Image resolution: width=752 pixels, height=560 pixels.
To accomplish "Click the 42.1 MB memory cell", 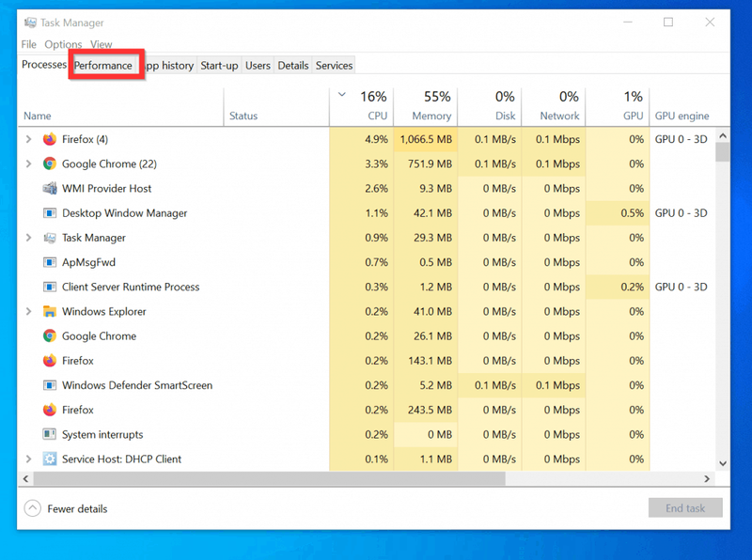I will tap(426, 213).
